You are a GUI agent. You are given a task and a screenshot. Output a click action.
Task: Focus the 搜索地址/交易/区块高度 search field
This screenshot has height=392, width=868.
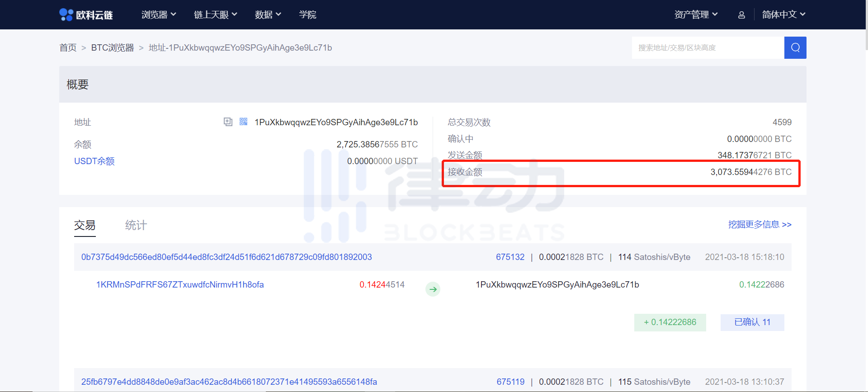pos(708,48)
